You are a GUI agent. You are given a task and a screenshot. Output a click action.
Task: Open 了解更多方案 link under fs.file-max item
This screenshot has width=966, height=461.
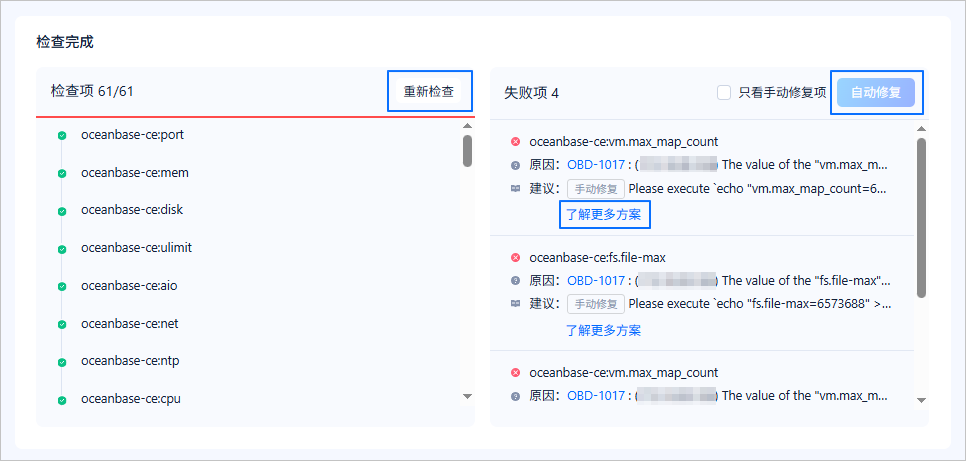603,330
